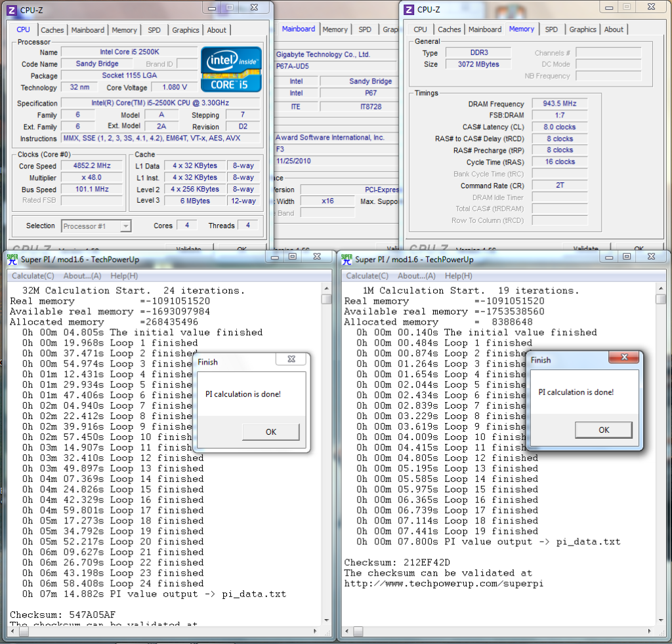Click the memory Size value 3072 MBytes
The height and width of the screenshot is (644, 672).
tap(478, 64)
